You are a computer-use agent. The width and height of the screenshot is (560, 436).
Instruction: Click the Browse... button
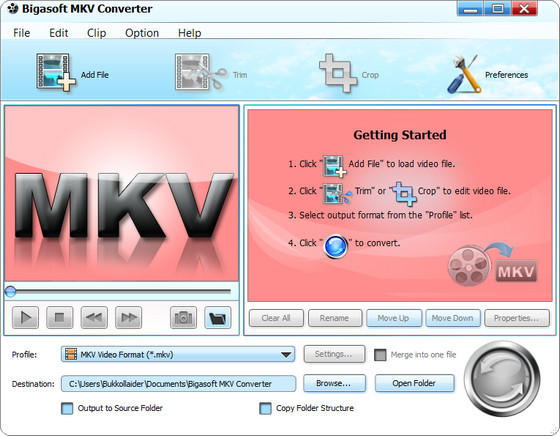pyautogui.click(x=334, y=383)
